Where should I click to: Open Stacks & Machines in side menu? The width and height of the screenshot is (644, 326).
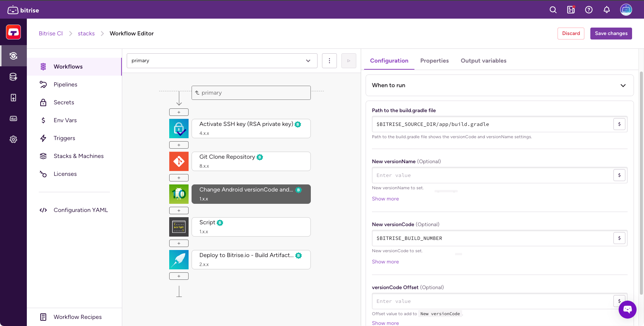tap(75, 156)
